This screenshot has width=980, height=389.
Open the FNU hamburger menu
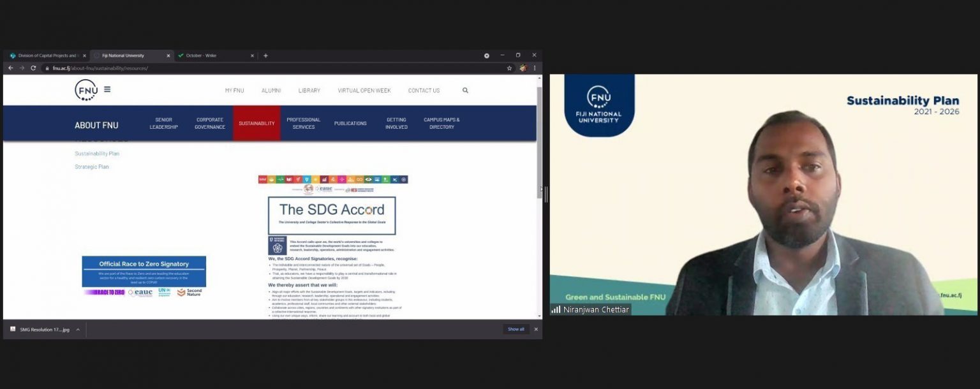click(x=107, y=89)
